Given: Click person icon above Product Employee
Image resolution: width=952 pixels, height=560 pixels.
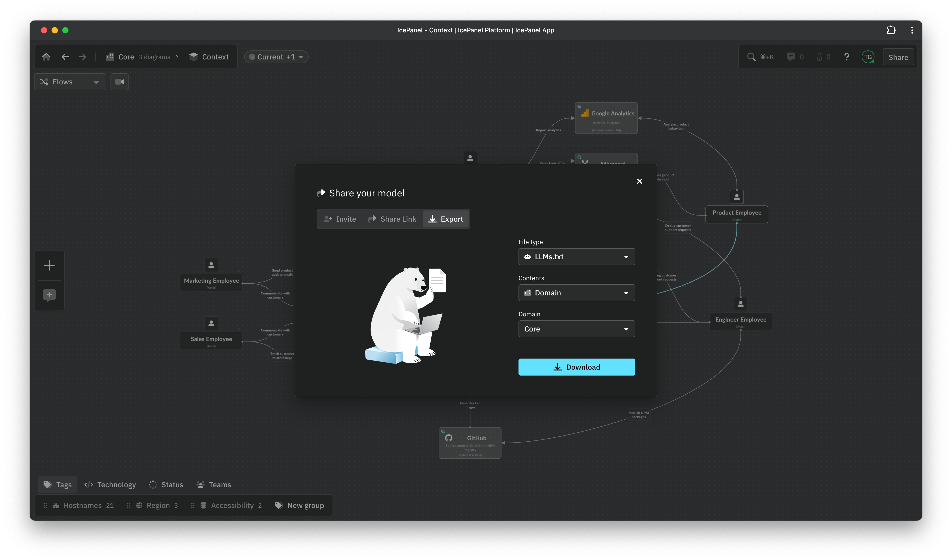Looking at the screenshot, I should point(736,197).
